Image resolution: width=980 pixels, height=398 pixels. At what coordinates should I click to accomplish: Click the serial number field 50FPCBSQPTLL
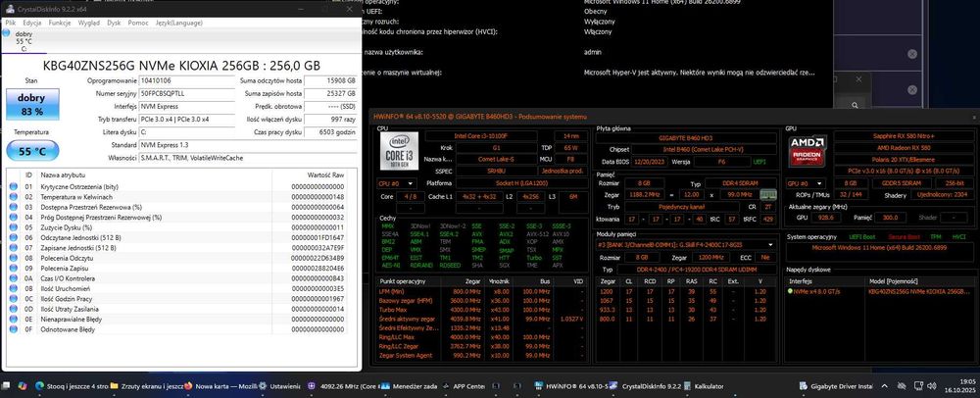(x=186, y=93)
